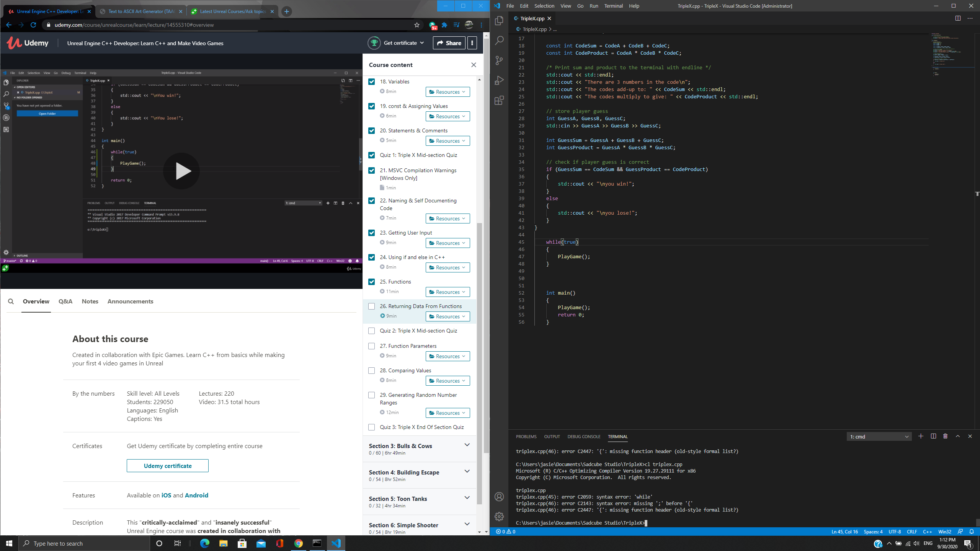Open the Source Control view
Screen dimensions: 980x551
pyautogui.click(x=499, y=60)
